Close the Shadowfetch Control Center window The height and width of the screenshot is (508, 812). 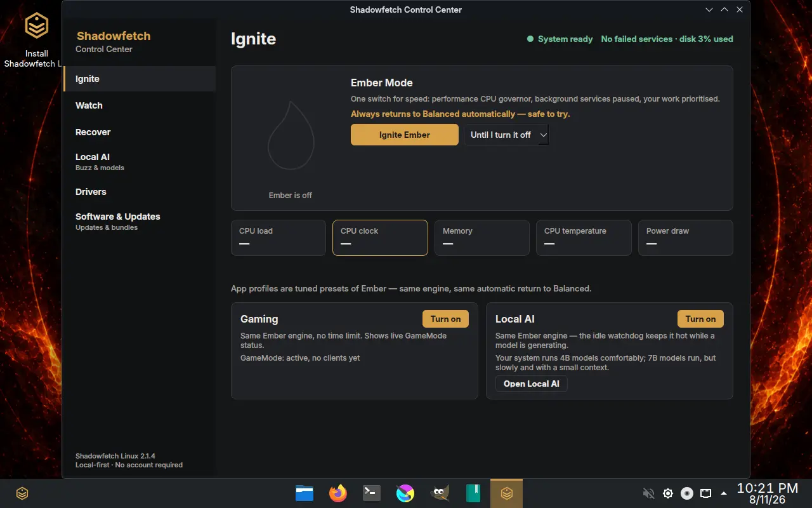point(740,10)
